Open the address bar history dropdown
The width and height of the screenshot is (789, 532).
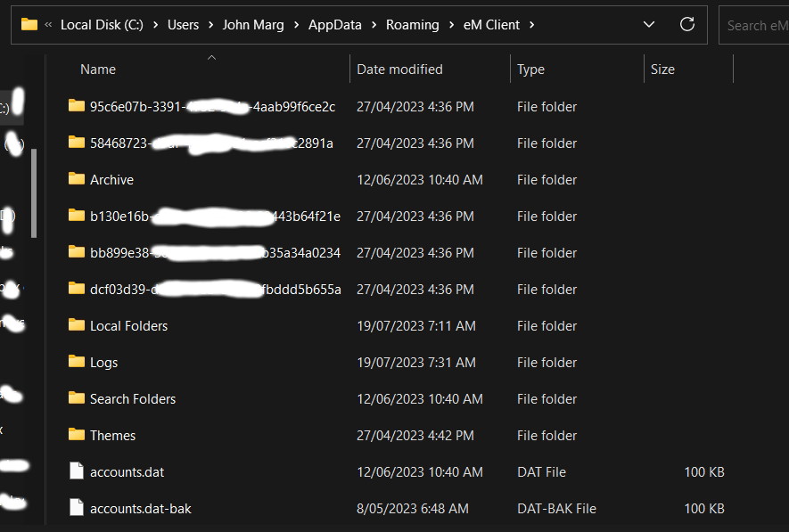click(649, 24)
